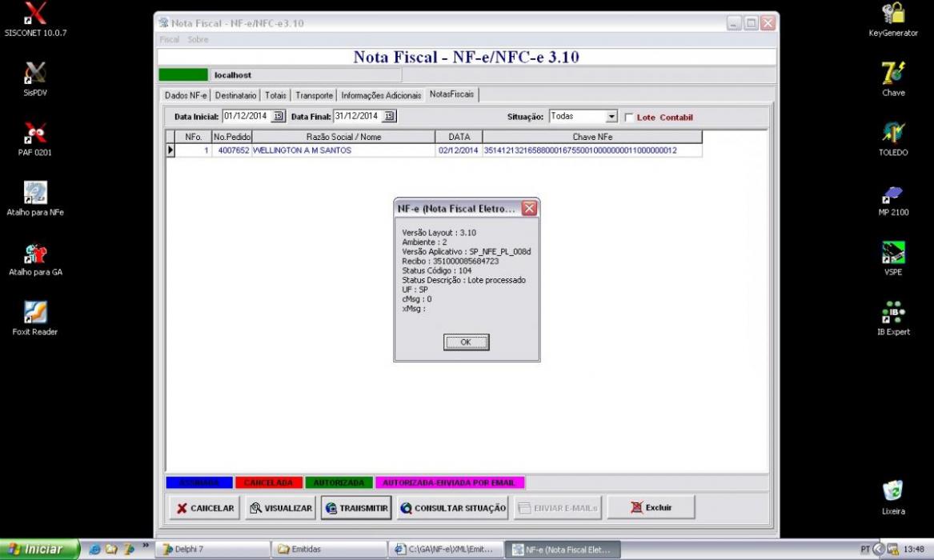Image resolution: width=934 pixels, height=560 pixels.
Task: Open the Atalho para GA shortcut
Action: [x=35, y=259]
